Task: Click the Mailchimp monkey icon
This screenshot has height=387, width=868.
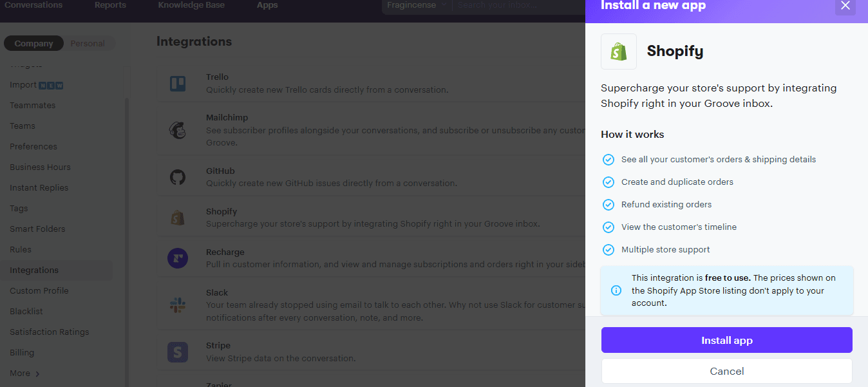Action: 178,129
